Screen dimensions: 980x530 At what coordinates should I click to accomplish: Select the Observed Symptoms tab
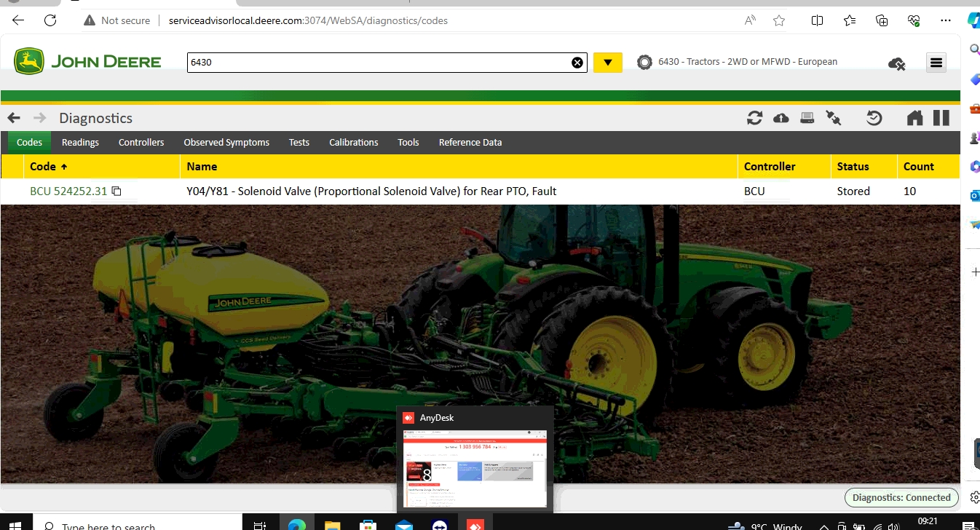[x=226, y=142]
